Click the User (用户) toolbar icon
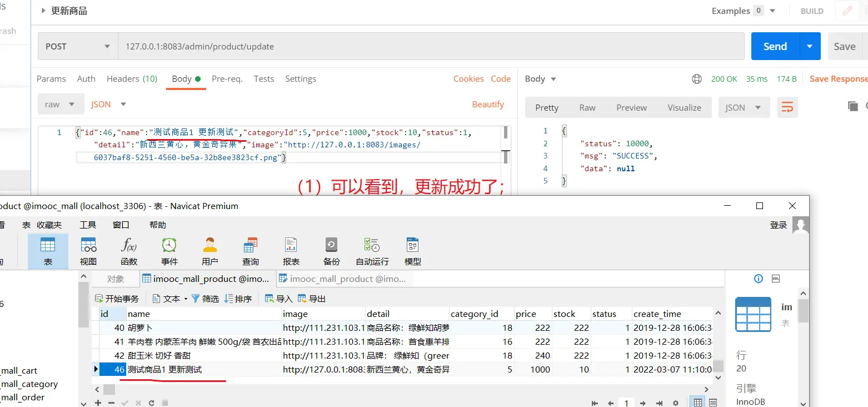Image resolution: width=868 pixels, height=407 pixels. [209, 251]
